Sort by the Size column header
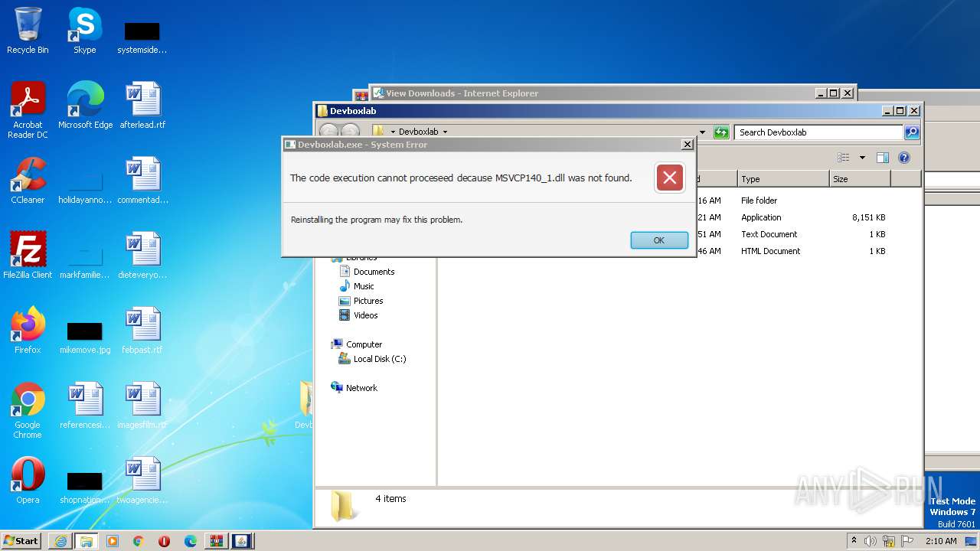The width and height of the screenshot is (980, 551). tap(860, 178)
